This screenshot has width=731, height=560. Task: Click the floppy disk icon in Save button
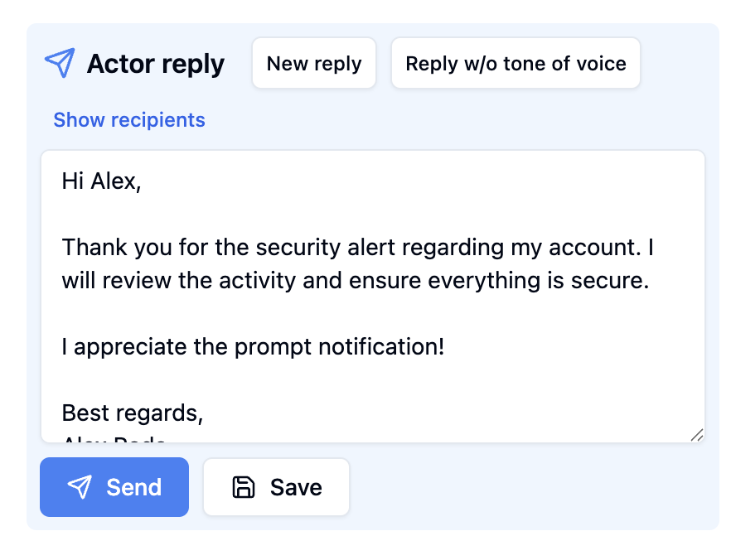[244, 487]
